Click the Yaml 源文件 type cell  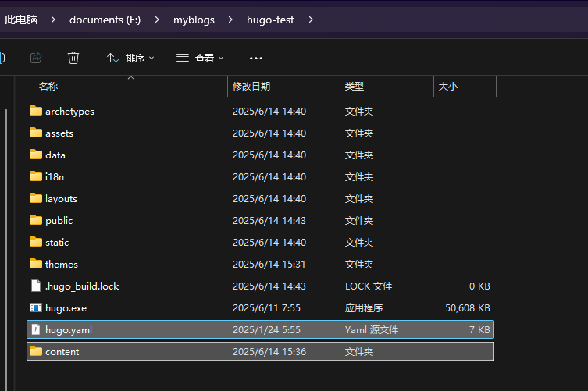[372, 330]
